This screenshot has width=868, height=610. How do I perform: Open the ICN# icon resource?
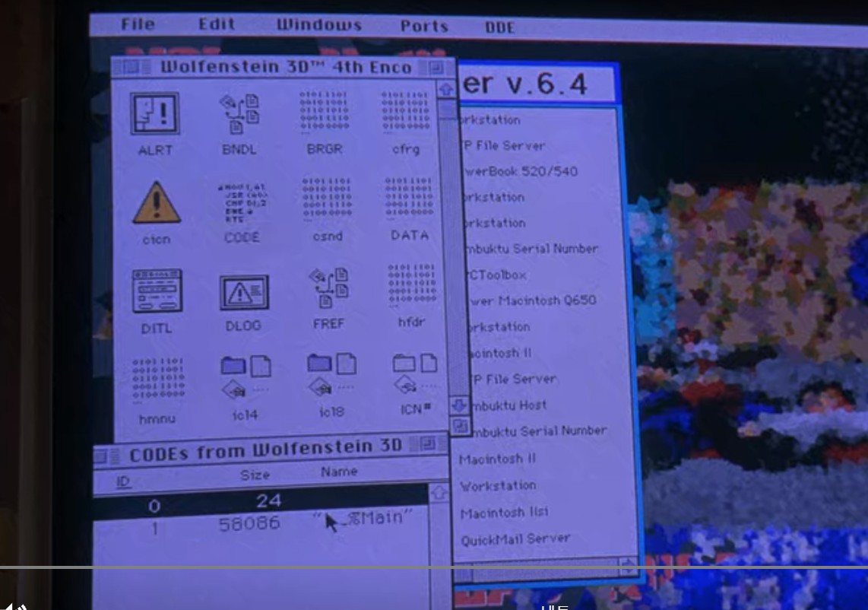coord(414,373)
